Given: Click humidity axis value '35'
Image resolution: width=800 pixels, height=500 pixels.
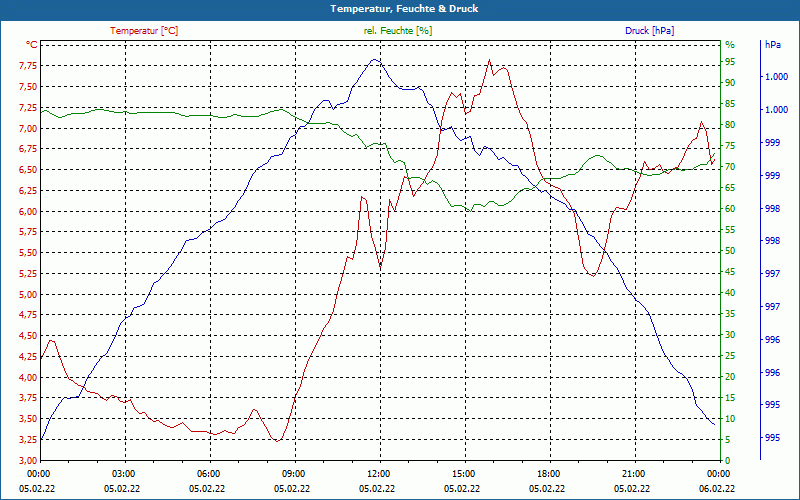Looking at the screenshot, I should pyautogui.click(x=730, y=314).
